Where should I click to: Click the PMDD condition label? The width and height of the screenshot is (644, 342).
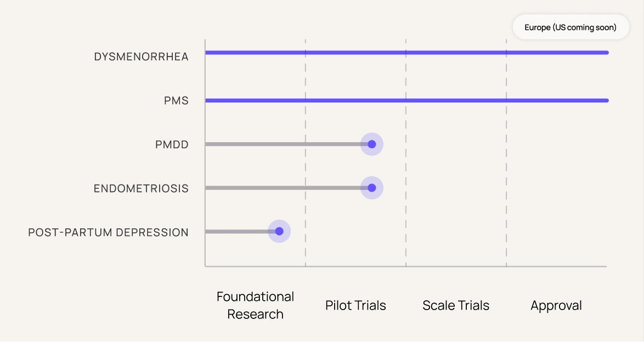(172, 145)
